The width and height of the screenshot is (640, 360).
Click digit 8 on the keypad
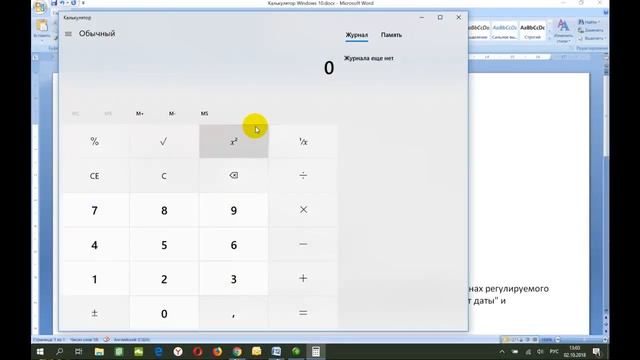(x=164, y=210)
